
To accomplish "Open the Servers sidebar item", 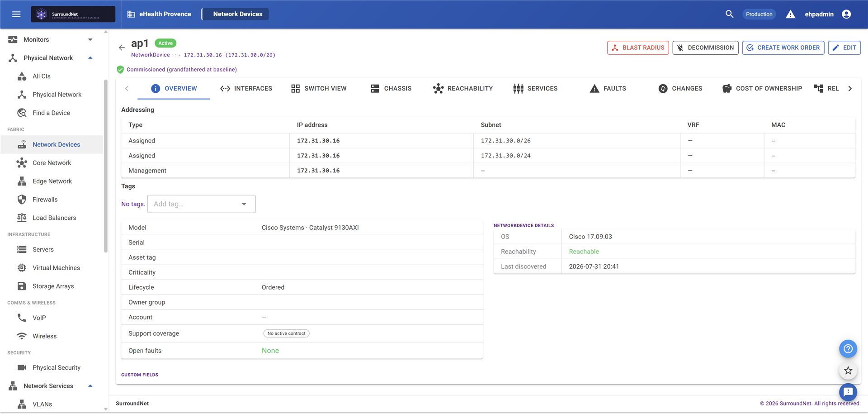I will (x=52, y=249).
